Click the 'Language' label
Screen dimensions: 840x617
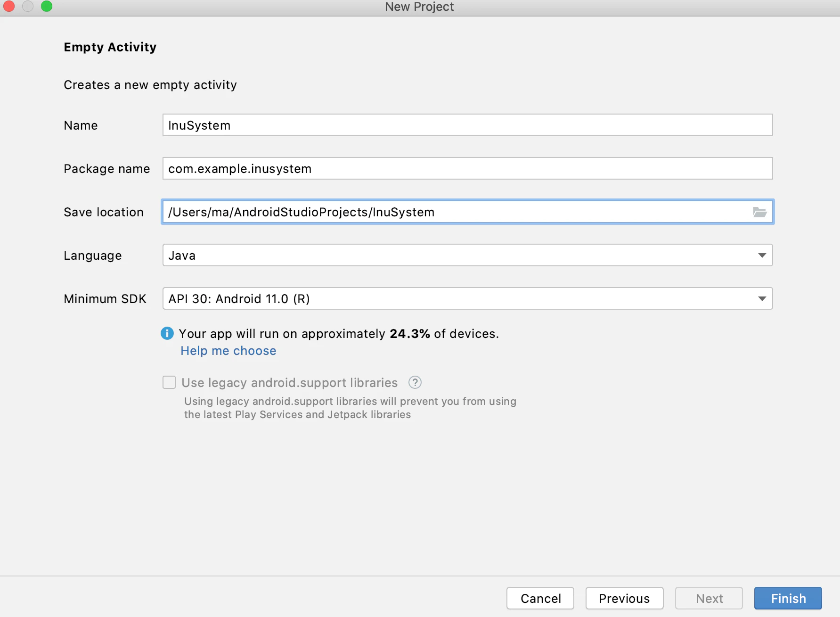93,255
